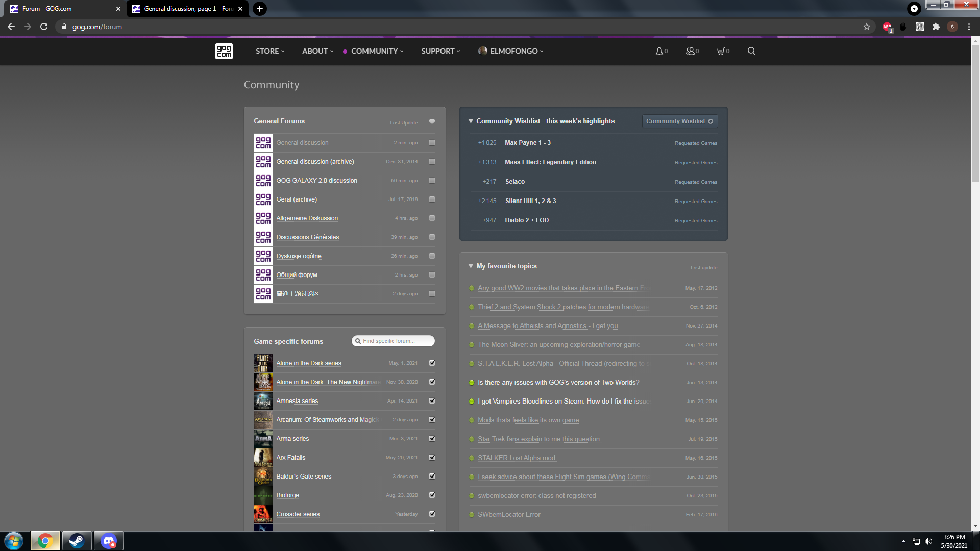Toggle checkbox for GOG GALAXY 2.0 discussion
980x551 pixels.
pyautogui.click(x=432, y=181)
